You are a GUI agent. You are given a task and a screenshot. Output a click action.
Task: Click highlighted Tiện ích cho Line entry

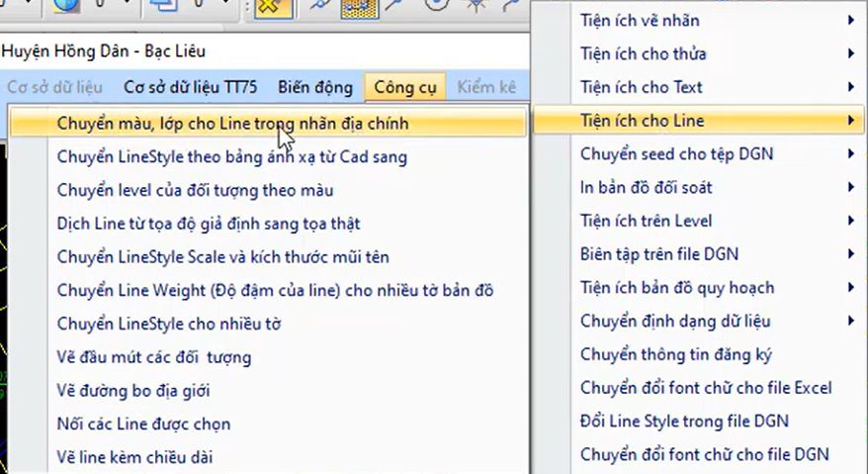pyautogui.click(x=698, y=121)
